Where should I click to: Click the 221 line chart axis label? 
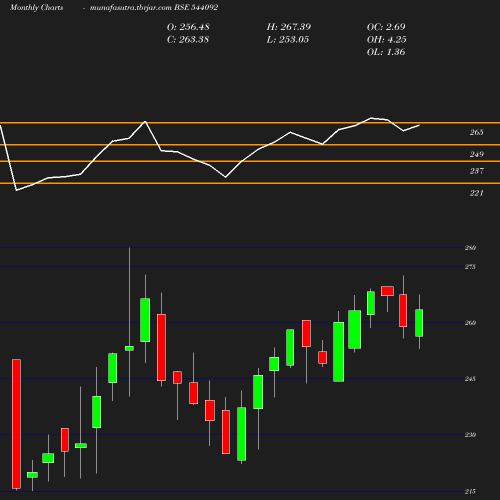(476, 193)
